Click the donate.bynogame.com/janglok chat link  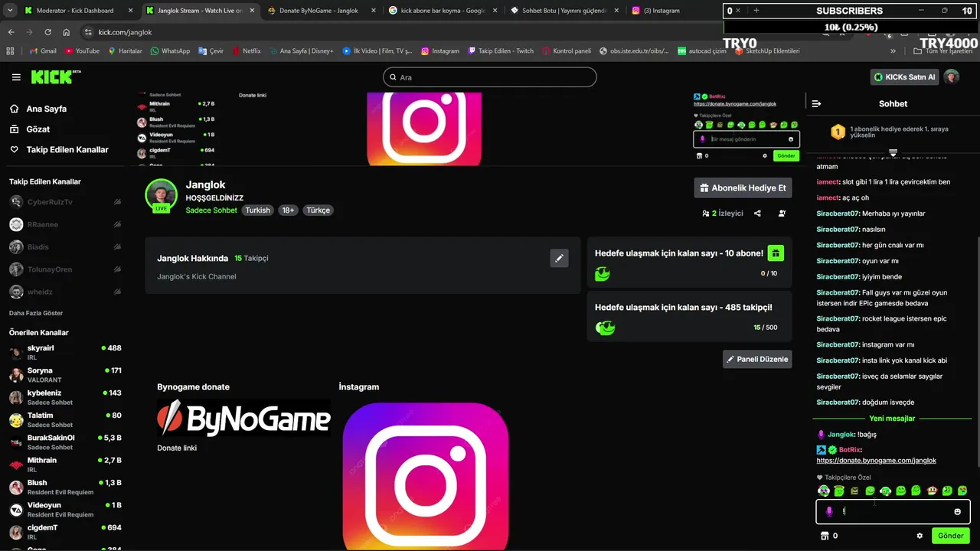pyautogui.click(x=876, y=461)
